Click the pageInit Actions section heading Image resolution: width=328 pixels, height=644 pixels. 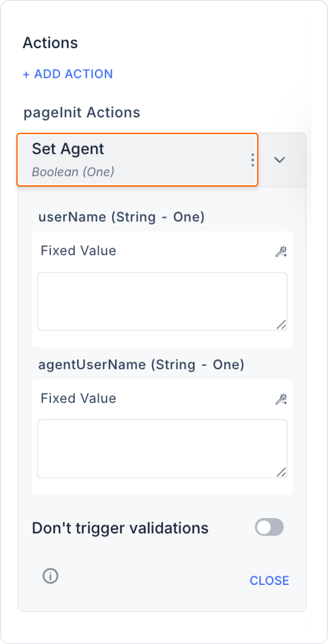(82, 113)
